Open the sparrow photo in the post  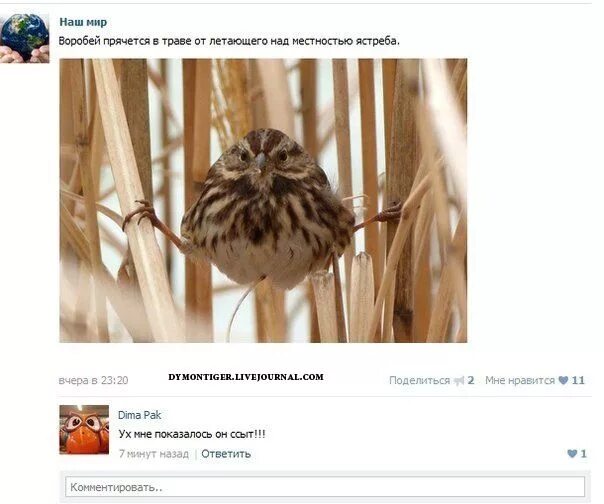263,200
